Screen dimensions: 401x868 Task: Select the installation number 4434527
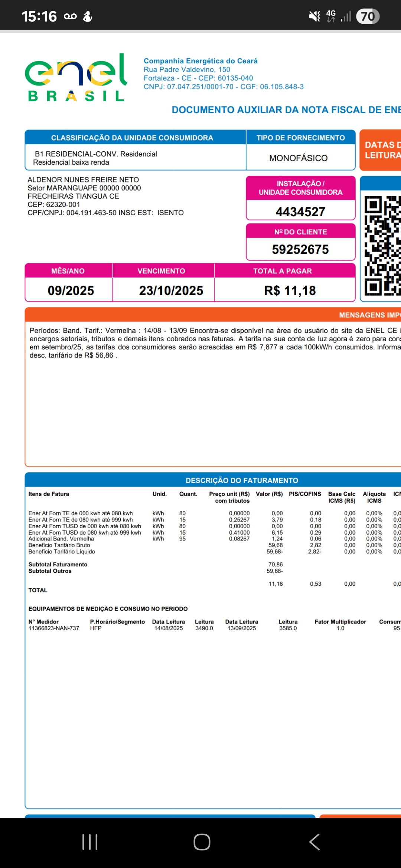300,211
